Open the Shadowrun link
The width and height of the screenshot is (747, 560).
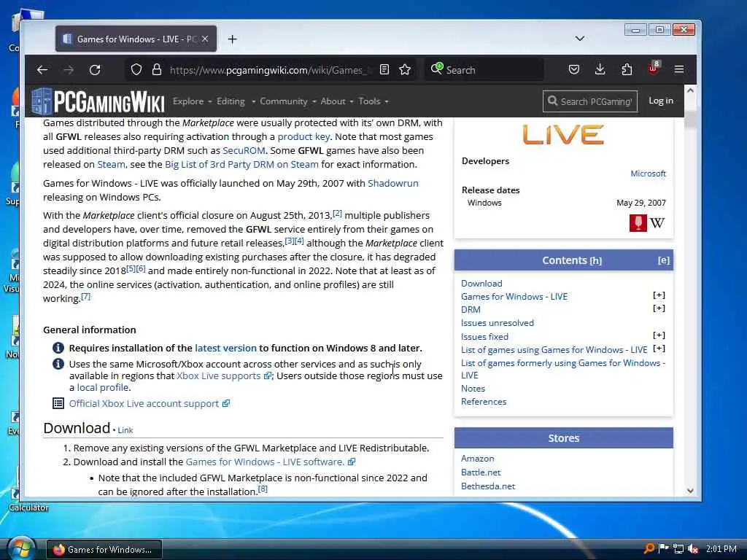pyautogui.click(x=393, y=183)
